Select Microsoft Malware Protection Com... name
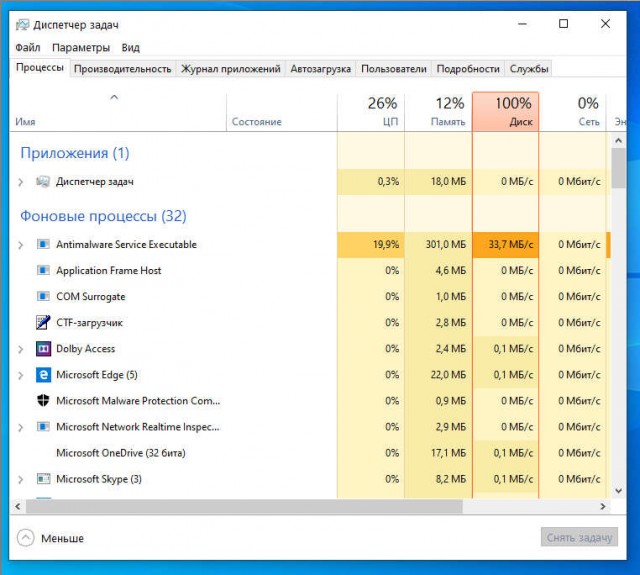The width and height of the screenshot is (640, 575). (x=138, y=401)
